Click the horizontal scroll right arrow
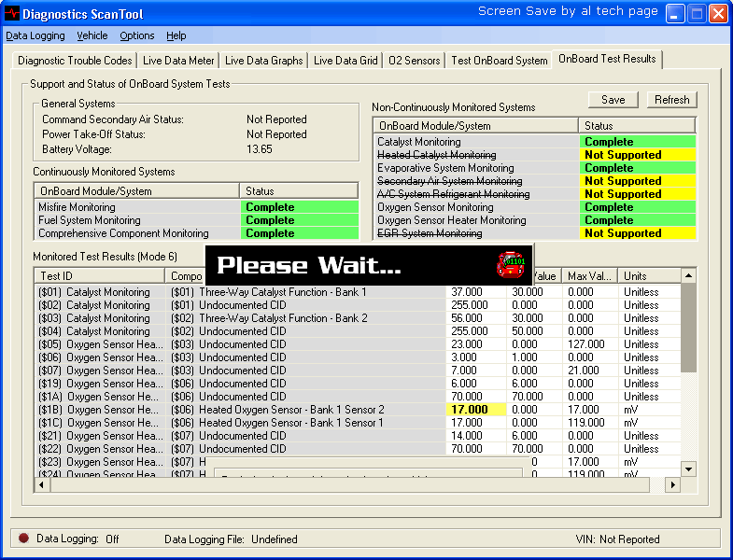This screenshot has width=733, height=560. tap(672, 485)
